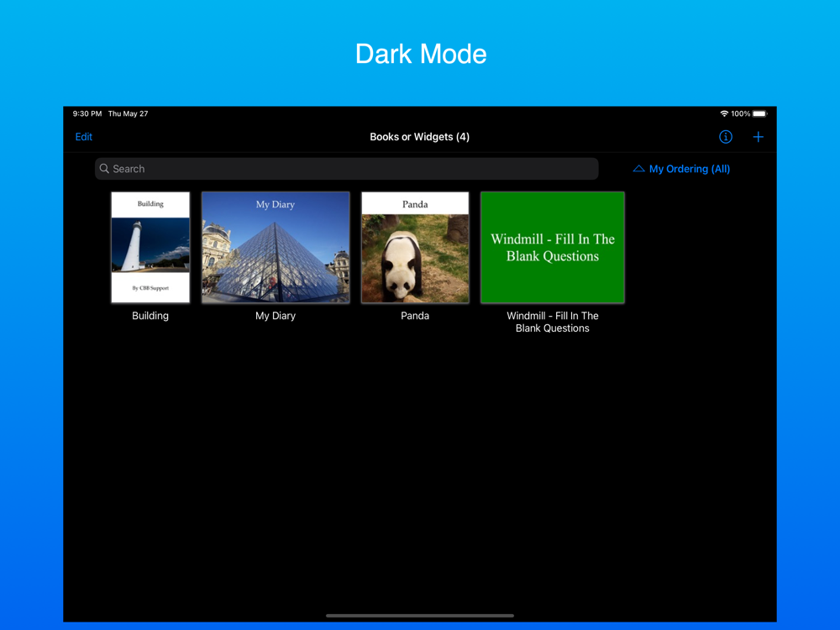
Task: Tap the plus icon to add book
Action: (758, 137)
